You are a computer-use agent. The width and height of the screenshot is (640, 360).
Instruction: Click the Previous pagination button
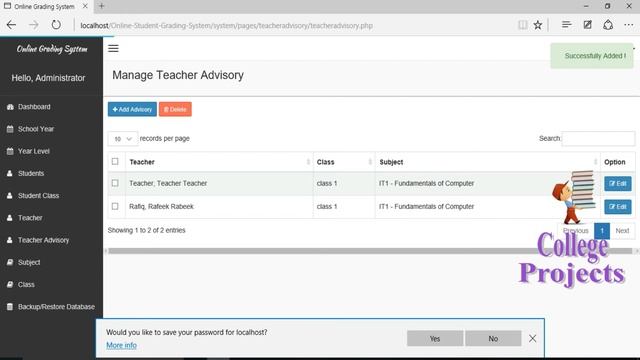click(576, 231)
